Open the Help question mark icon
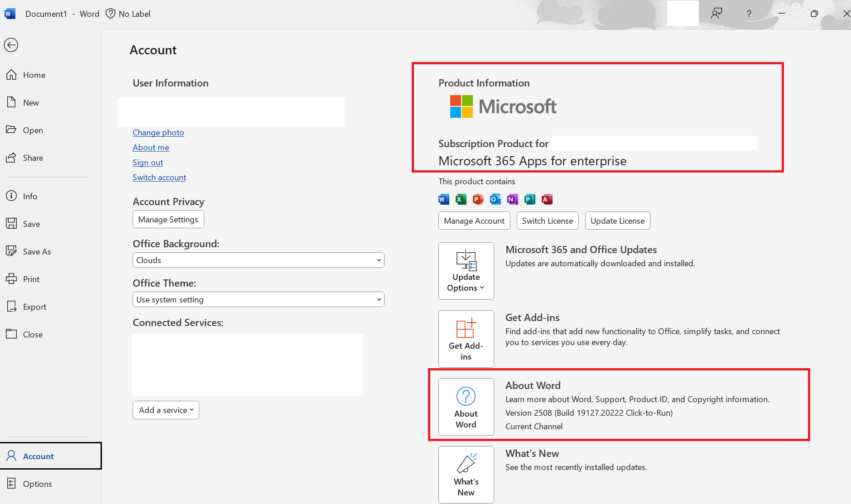851x504 pixels. coord(749,14)
